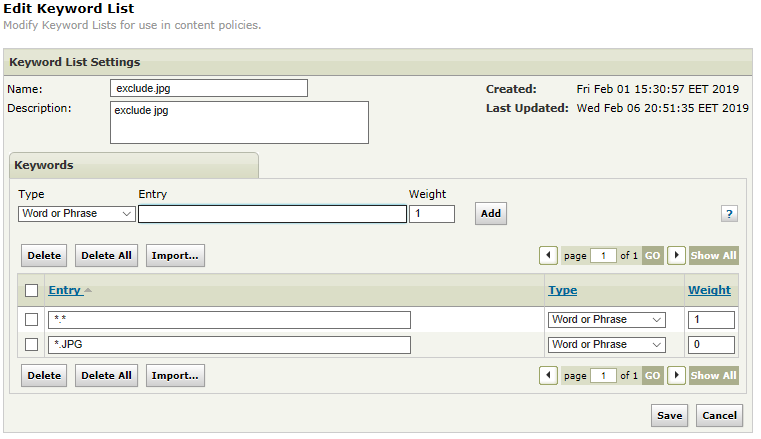Sort table by Entry column header
The height and width of the screenshot is (439, 761).
pos(64,291)
